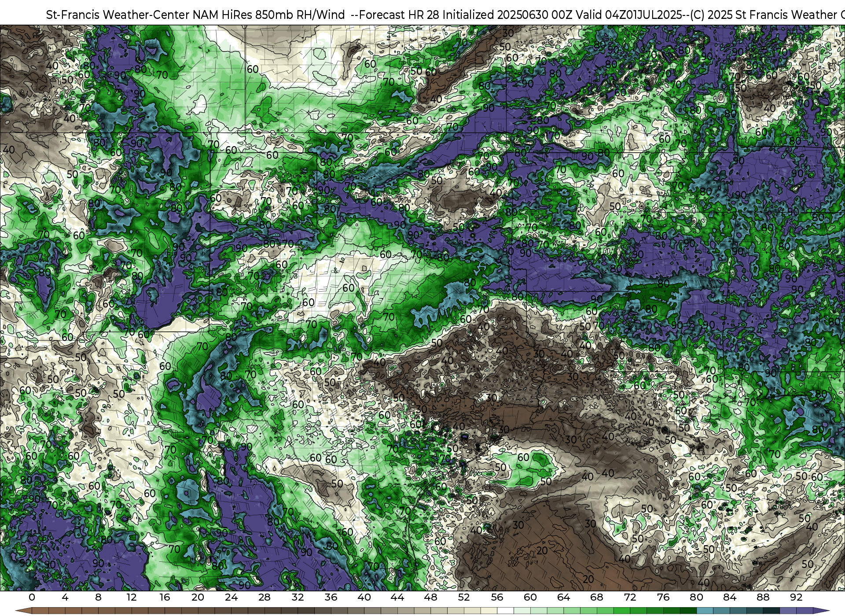
Task: Click the colorbar tick label '52'
Action: coord(464,598)
